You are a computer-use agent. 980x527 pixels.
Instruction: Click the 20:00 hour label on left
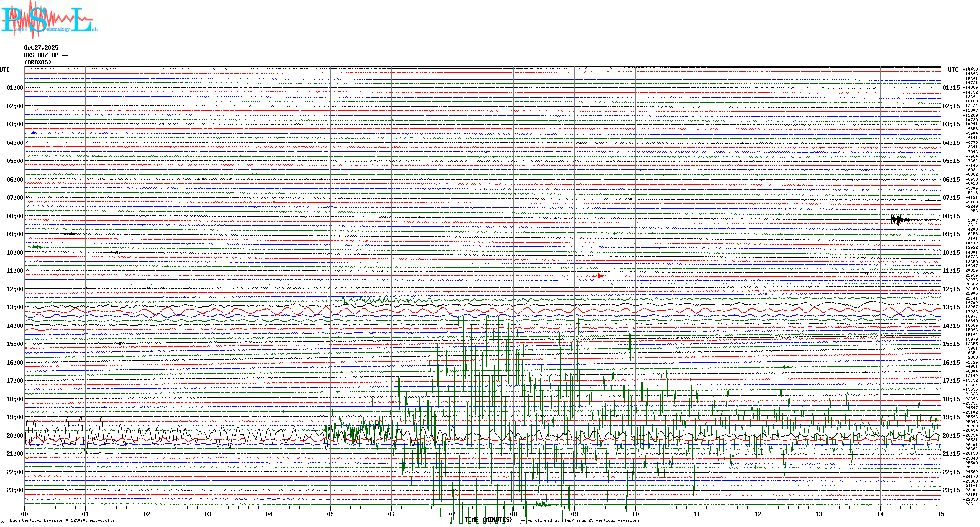[15, 436]
